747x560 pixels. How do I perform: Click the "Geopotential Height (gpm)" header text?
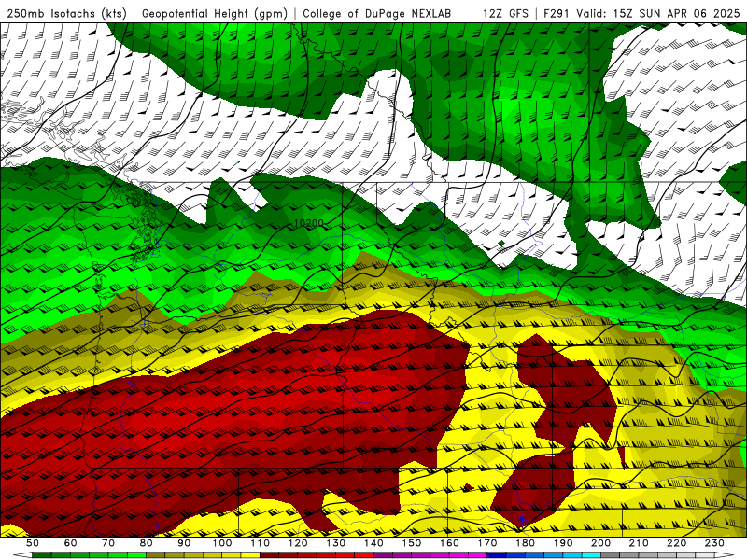click(x=215, y=13)
